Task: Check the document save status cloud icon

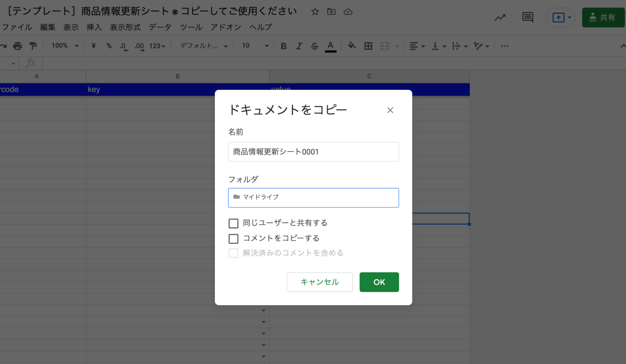Action: click(348, 12)
